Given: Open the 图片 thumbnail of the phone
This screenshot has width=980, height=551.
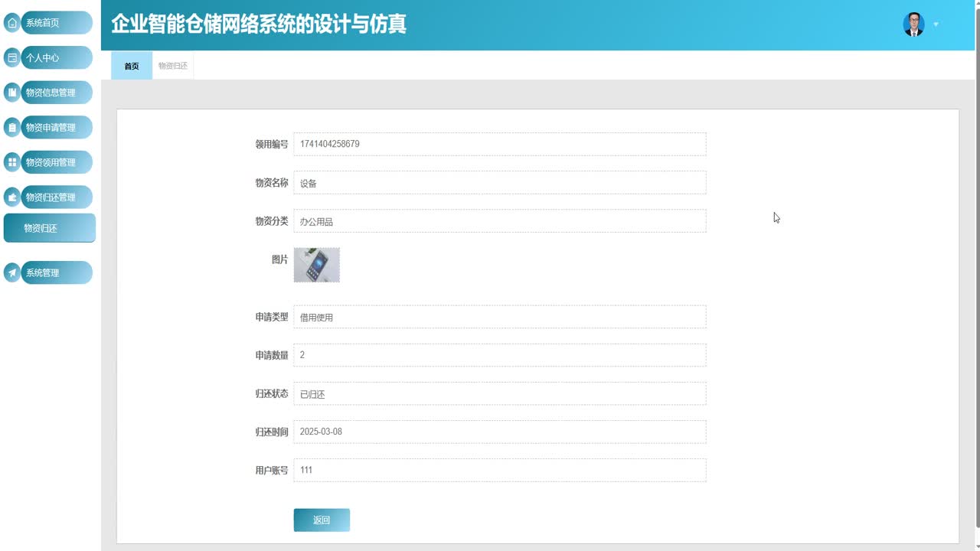Looking at the screenshot, I should pos(317,265).
